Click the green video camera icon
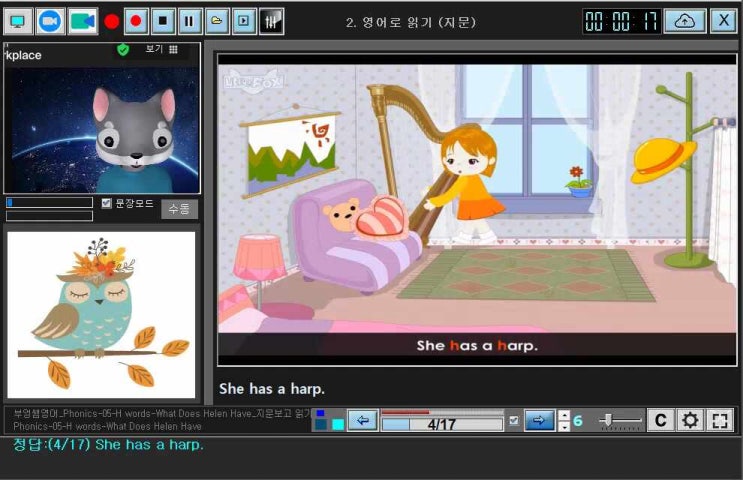Image resolution: width=743 pixels, height=480 pixels. [82, 20]
